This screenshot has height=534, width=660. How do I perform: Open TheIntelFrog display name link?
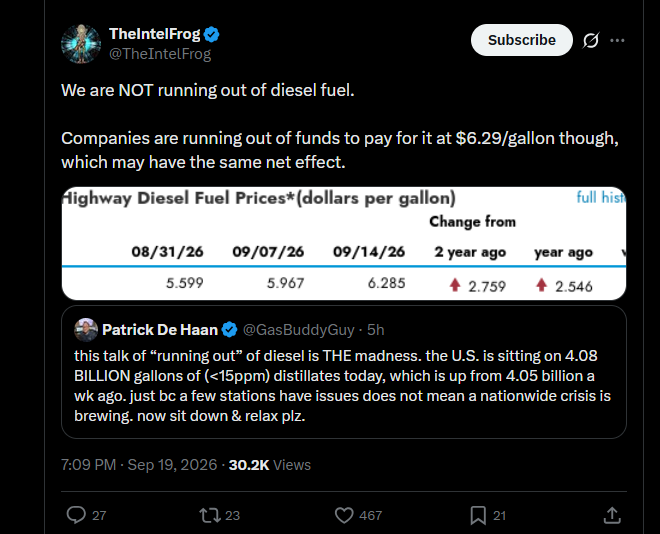[154, 34]
